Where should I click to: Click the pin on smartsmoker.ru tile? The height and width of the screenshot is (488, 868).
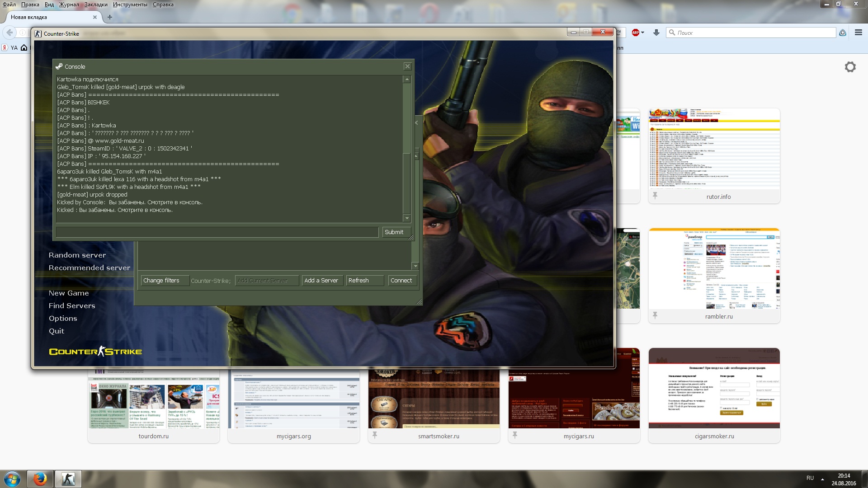[374, 435]
